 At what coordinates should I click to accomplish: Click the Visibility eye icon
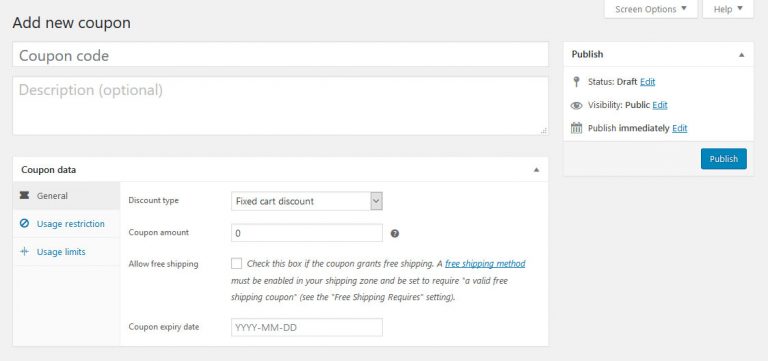[576, 105]
